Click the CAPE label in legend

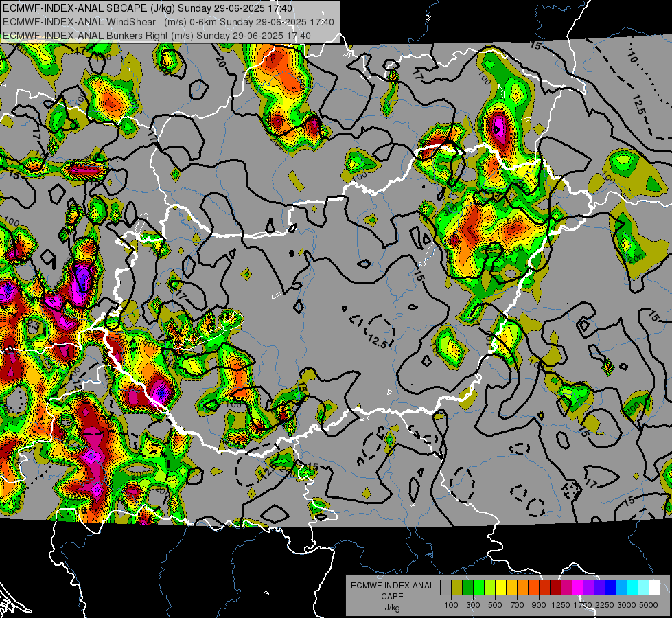click(392, 596)
